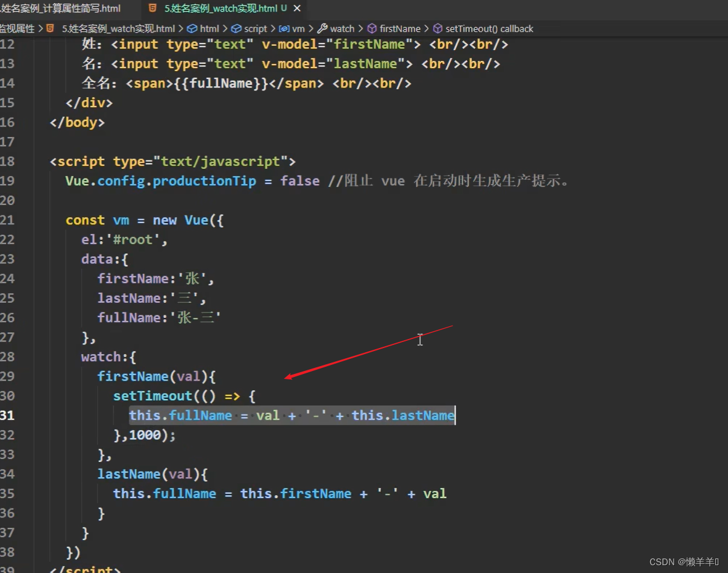Click the cube icon before html breadcrumb
This screenshot has width=728, height=573.
(x=192, y=28)
